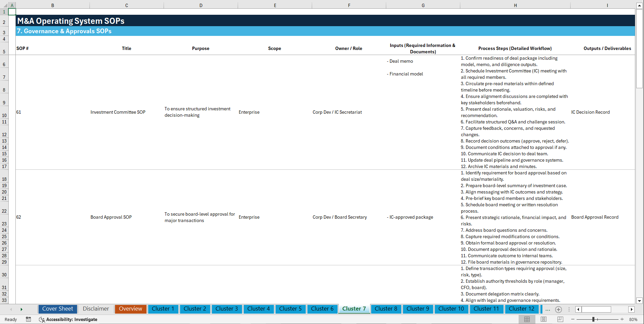Click the Ready status indicator
The image size is (644, 324).
[x=11, y=319]
